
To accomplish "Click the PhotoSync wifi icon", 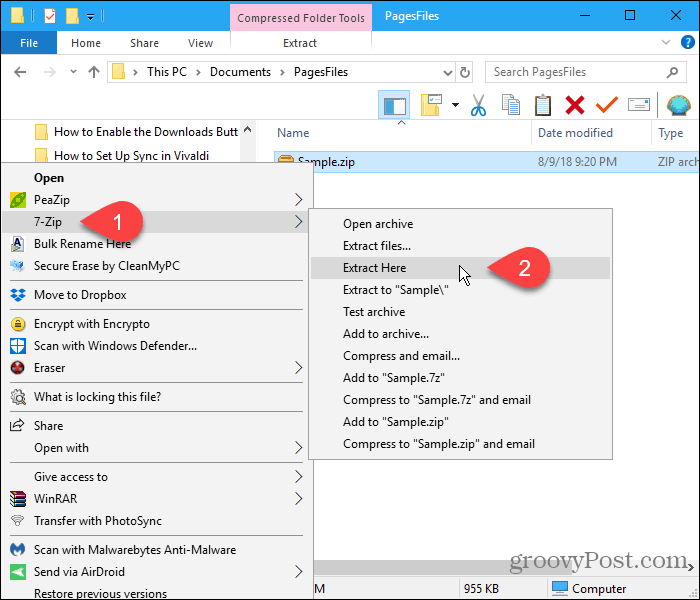I will coord(17,521).
